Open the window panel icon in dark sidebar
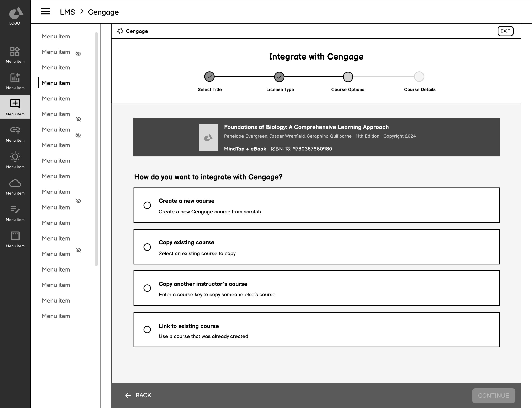 (x=15, y=236)
